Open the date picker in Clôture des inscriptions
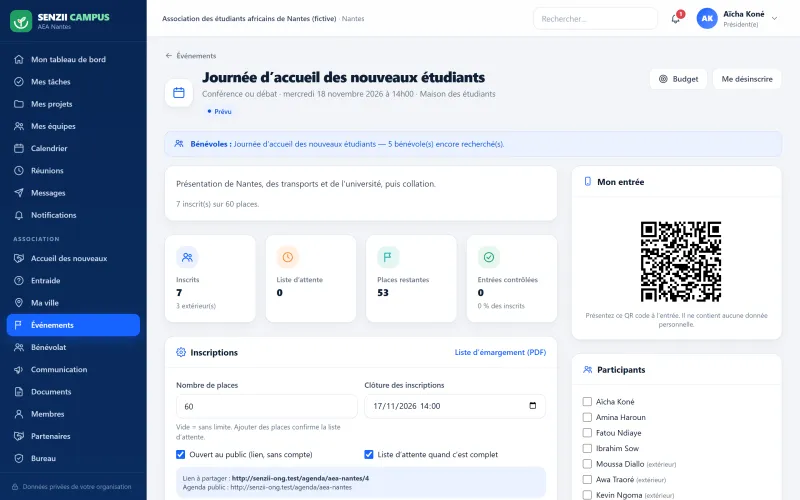The height and width of the screenshot is (500, 800). (533, 406)
